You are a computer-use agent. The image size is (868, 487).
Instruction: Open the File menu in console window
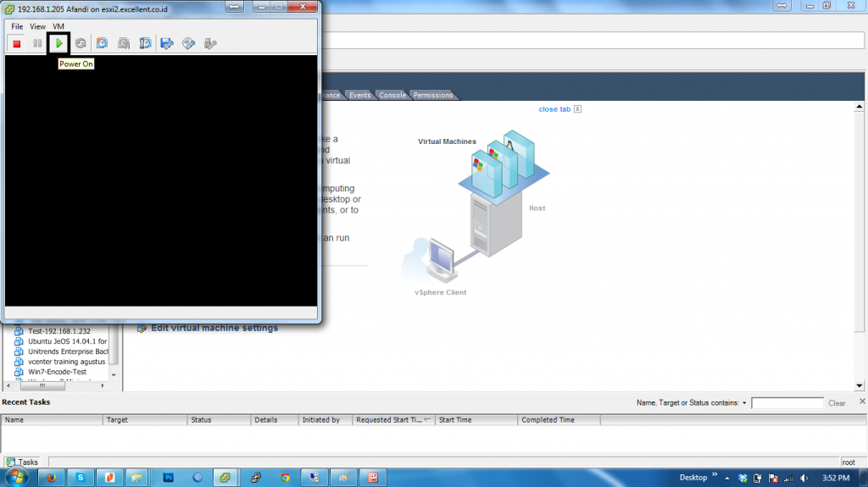17,26
